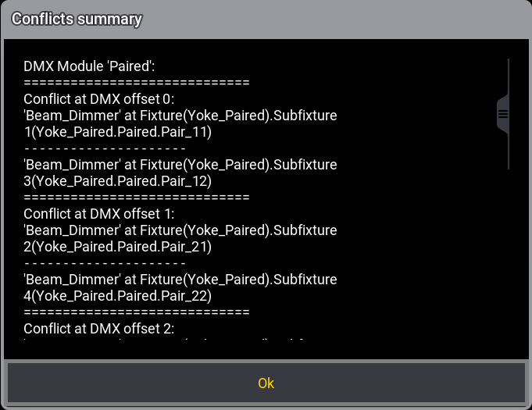Click equals separator below the DMX Module heading
This screenshot has height=410, width=532.
tap(137, 83)
